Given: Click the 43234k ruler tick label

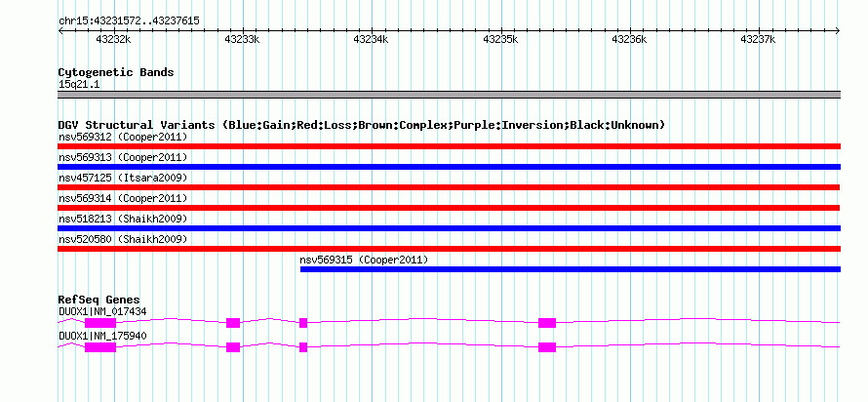Looking at the screenshot, I should 371,39.
